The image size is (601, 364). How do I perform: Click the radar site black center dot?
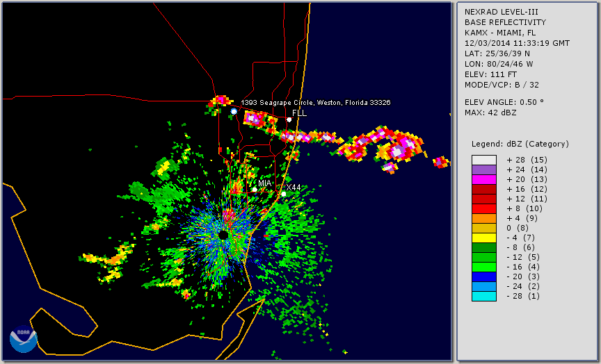click(223, 235)
